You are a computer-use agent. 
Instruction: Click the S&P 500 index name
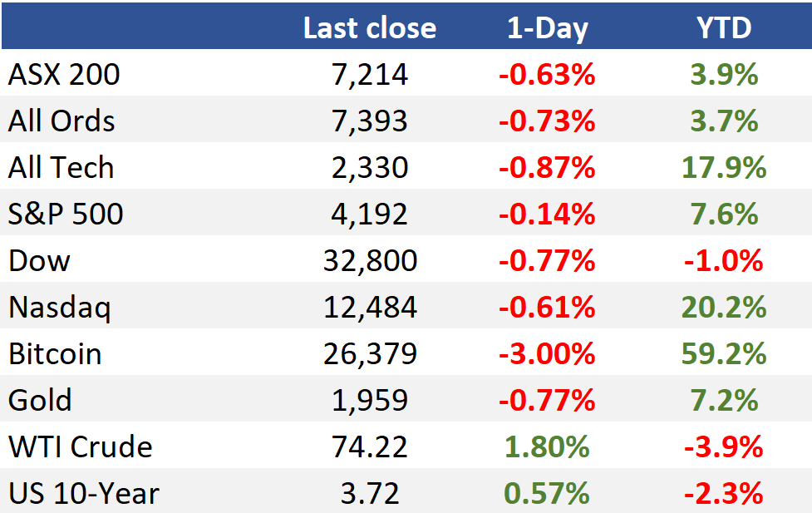[x=66, y=215]
